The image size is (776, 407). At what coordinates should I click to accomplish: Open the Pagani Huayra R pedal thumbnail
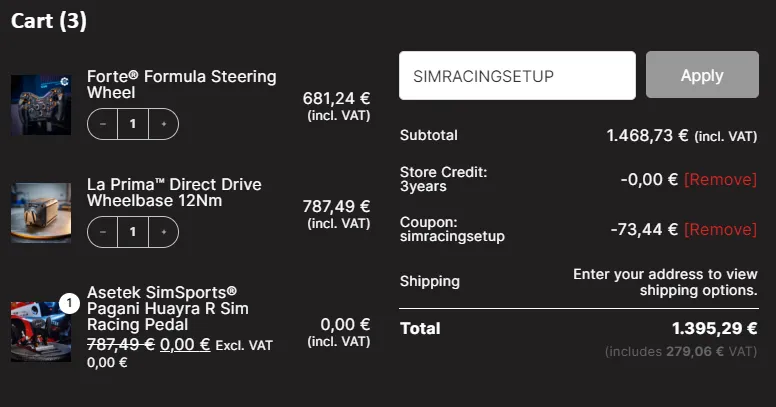coord(41,331)
